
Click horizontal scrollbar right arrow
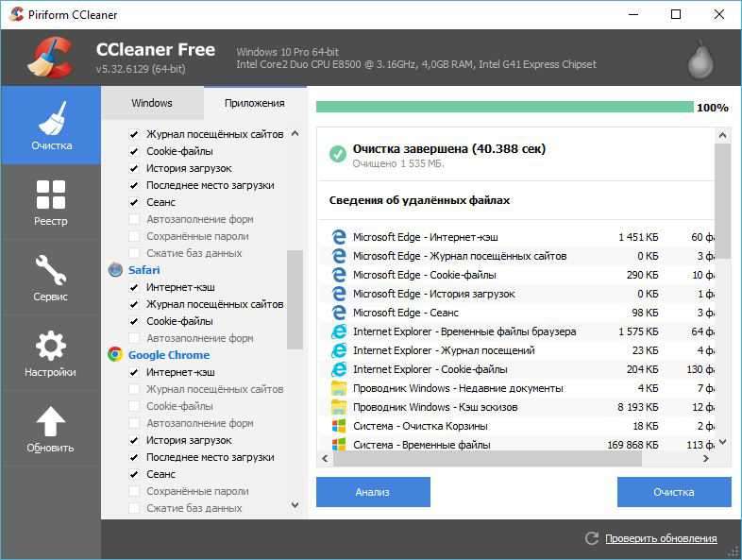(x=706, y=458)
